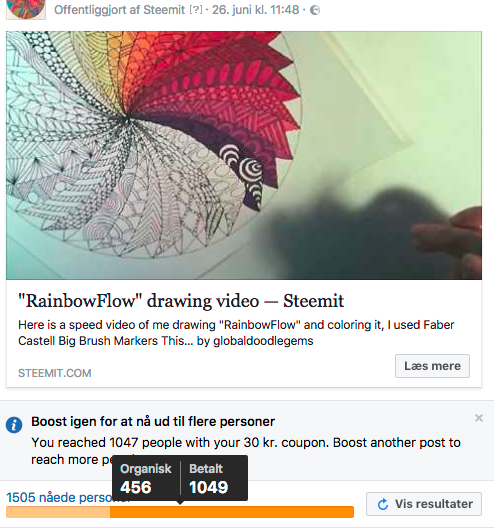This screenshot has width=494, height=532.
Task: Click the Steemit publisher name
Action: click(x=164, y=10)
